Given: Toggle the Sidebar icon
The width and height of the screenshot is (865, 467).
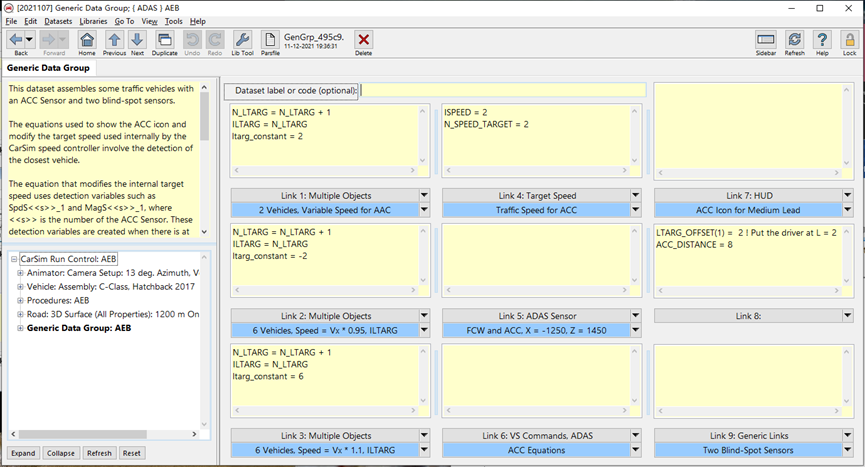Looking at the screenshot, I should click(766, 40).
